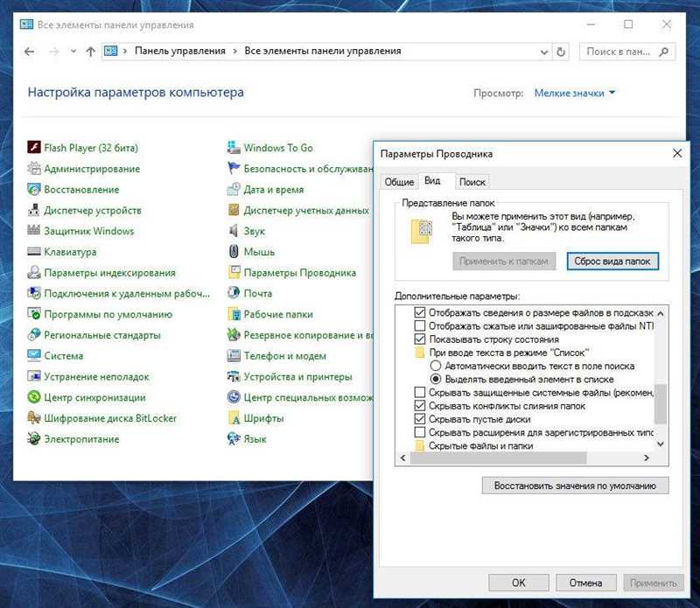
Task: Open the Мелкие значки view dropdown
Action: tap(575, 93)
